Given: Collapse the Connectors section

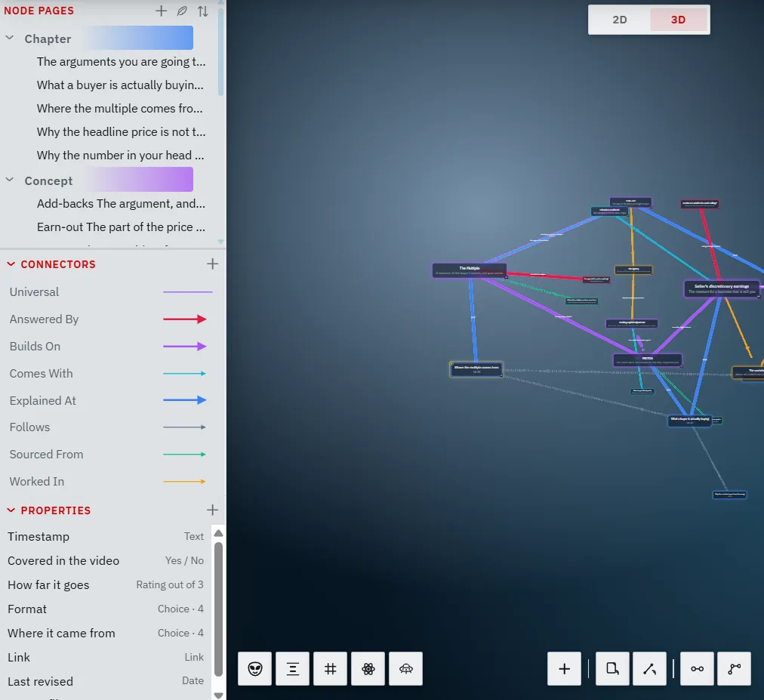Looking at the screenshot, I should [x=11, y=264].
